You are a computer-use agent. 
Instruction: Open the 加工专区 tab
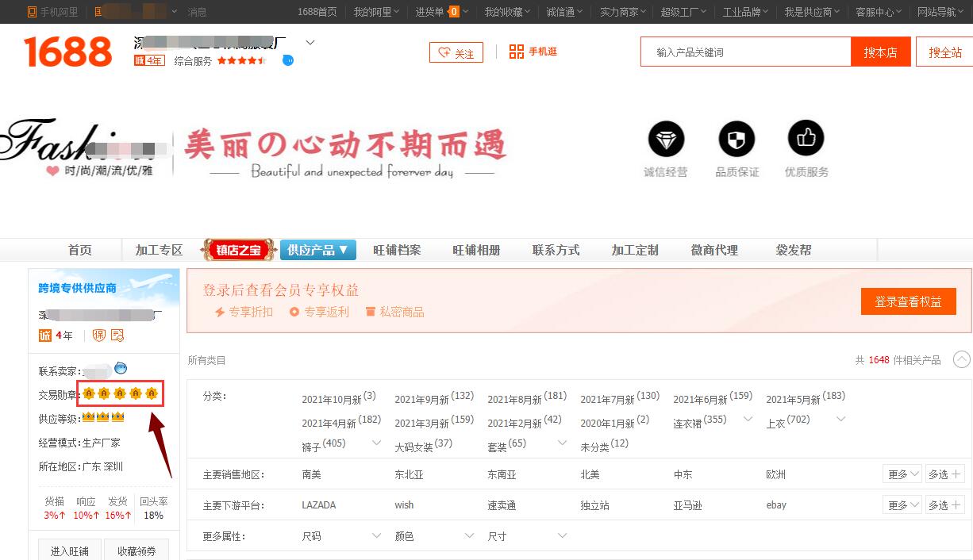(x=159, y=250)
